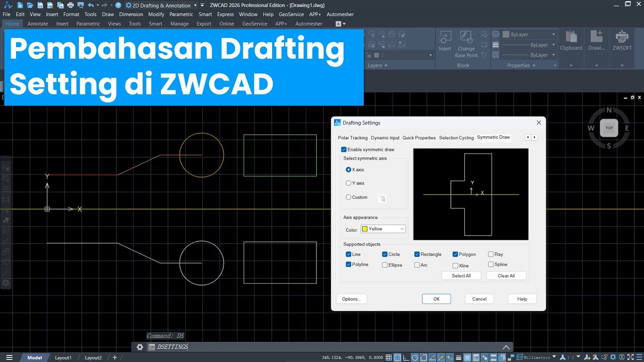The width and height of the screenshot is (644, 362).
Task: Click the settings gear icon in status bar
Action: [x=613, y=357]
